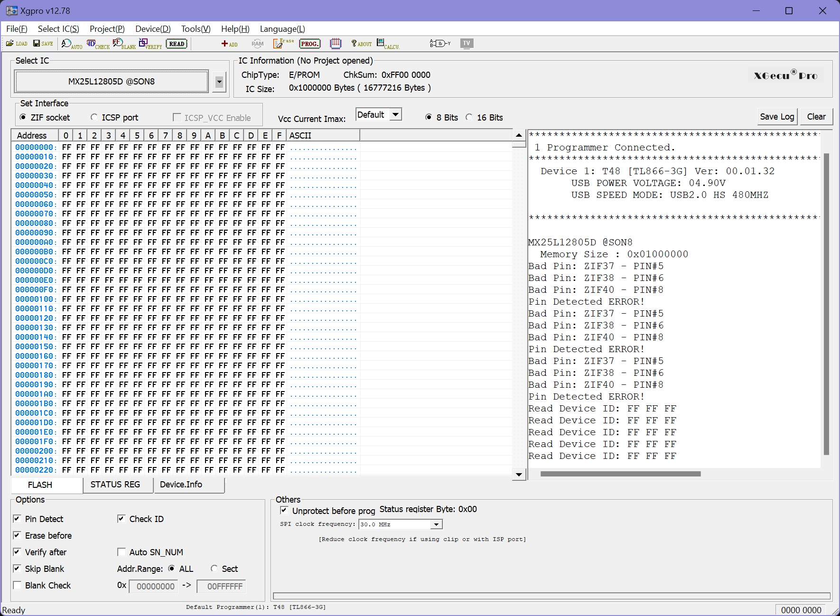The image size is (840, 616).
Task: Open the Help menu
Action: click(x=235, y=29)
